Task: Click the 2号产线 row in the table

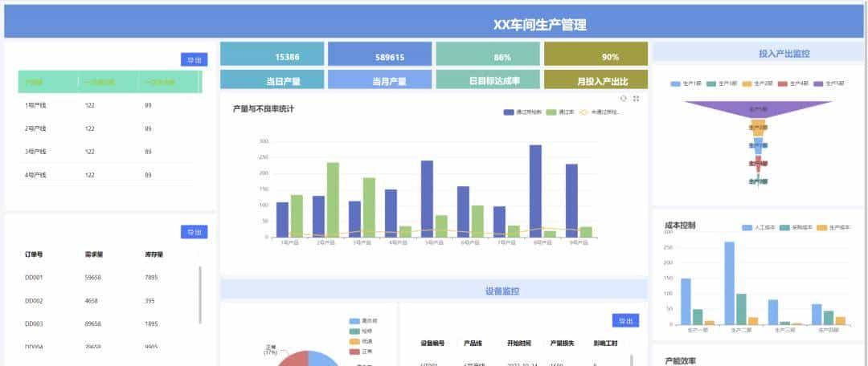Action: 109,128
